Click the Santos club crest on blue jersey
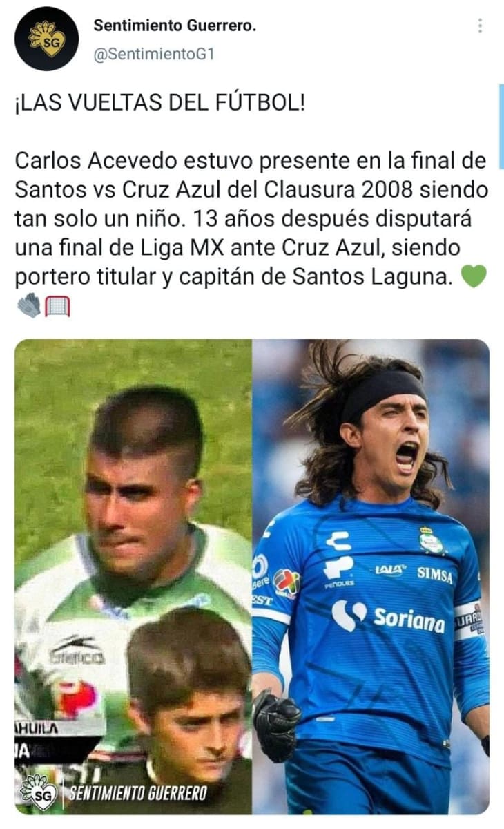This screenshot has width=504, height=829. (x=430, y=540)
